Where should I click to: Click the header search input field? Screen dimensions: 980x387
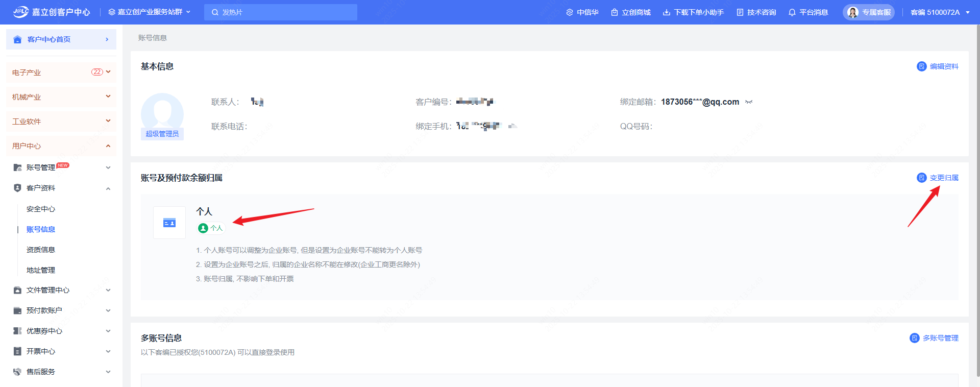[x=281, y=12]
